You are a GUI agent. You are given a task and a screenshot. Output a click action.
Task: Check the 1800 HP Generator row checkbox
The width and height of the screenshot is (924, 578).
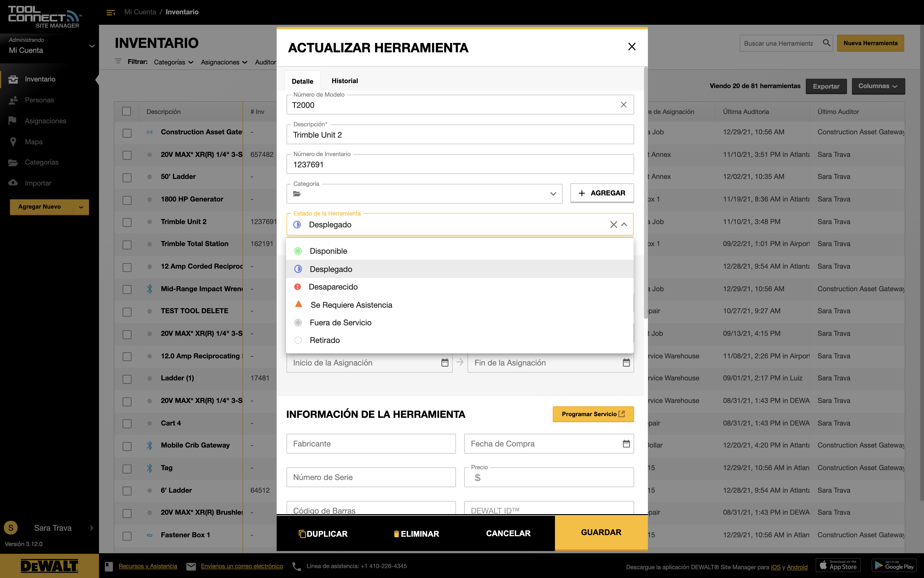click(127, 200)
